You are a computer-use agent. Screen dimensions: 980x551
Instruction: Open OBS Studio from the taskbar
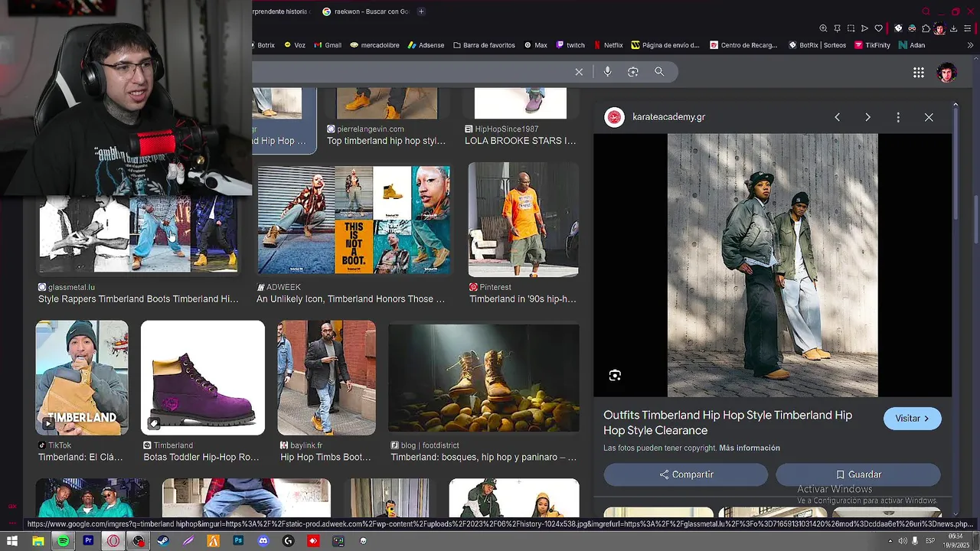click(x=138, y=541)
